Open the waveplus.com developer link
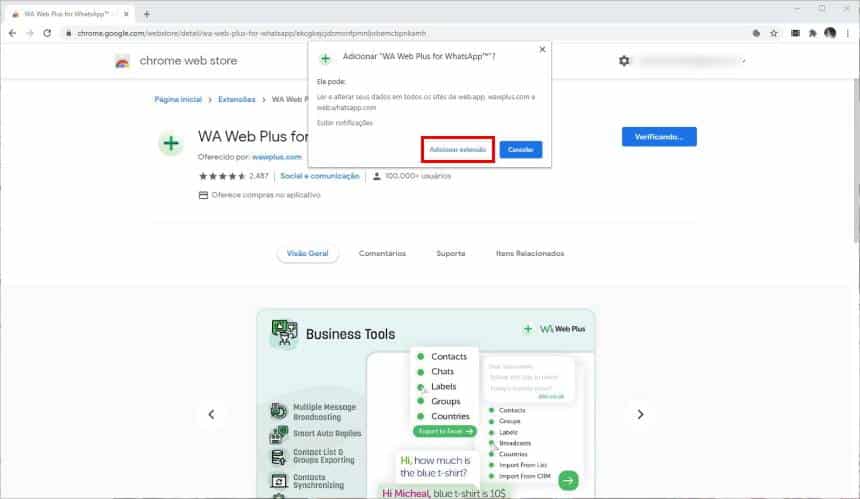 pyautogui.click(x=277, y=157)
